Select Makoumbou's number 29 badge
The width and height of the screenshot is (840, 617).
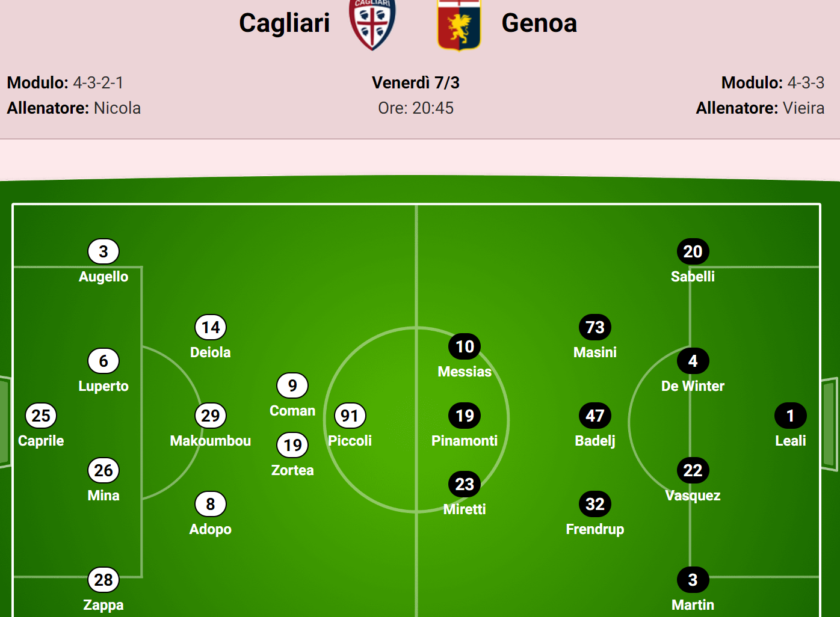(211, 416)
